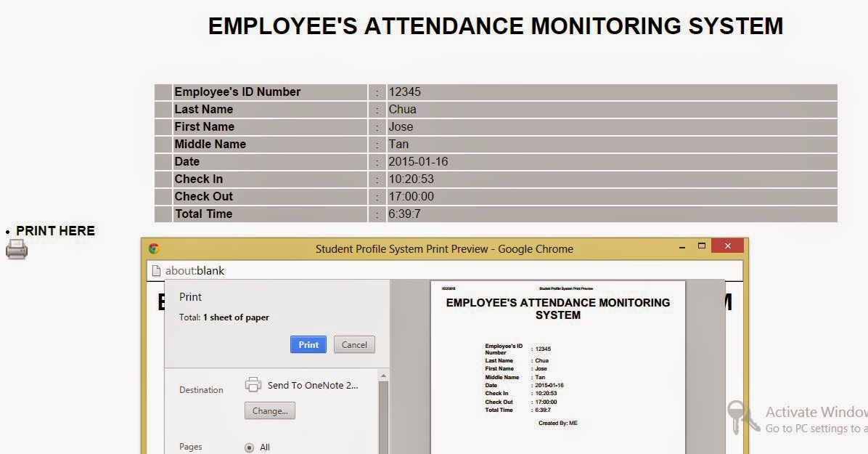Maximize the Print Preview popup window
Image resolution: width=868 pixels, height=454 pixels.
pos(701,246)
